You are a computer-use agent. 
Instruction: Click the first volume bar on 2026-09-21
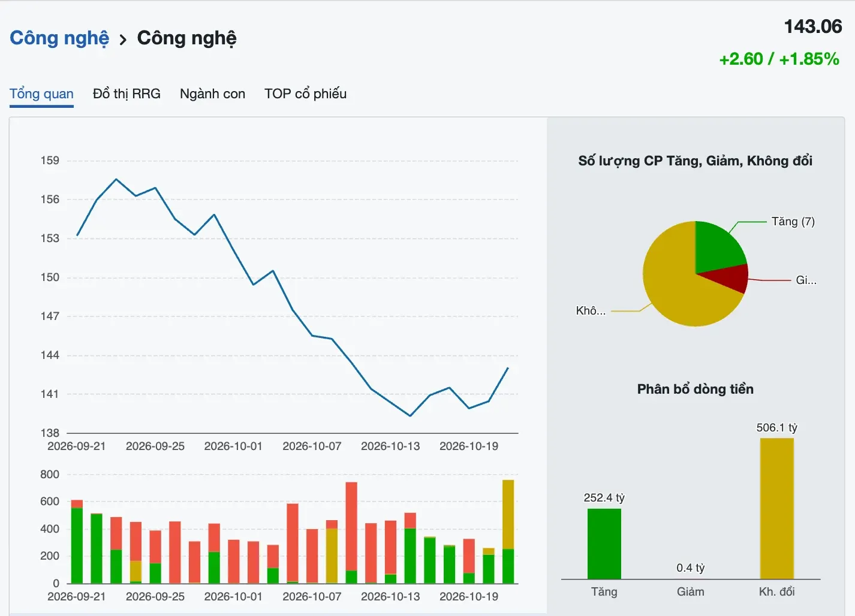coord(77,541)
